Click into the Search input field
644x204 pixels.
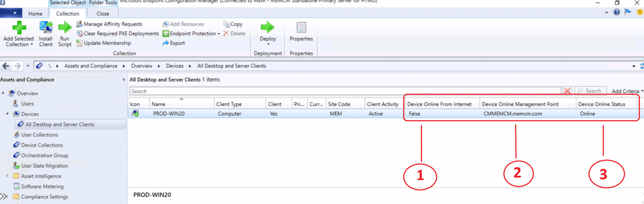(345, 91)
